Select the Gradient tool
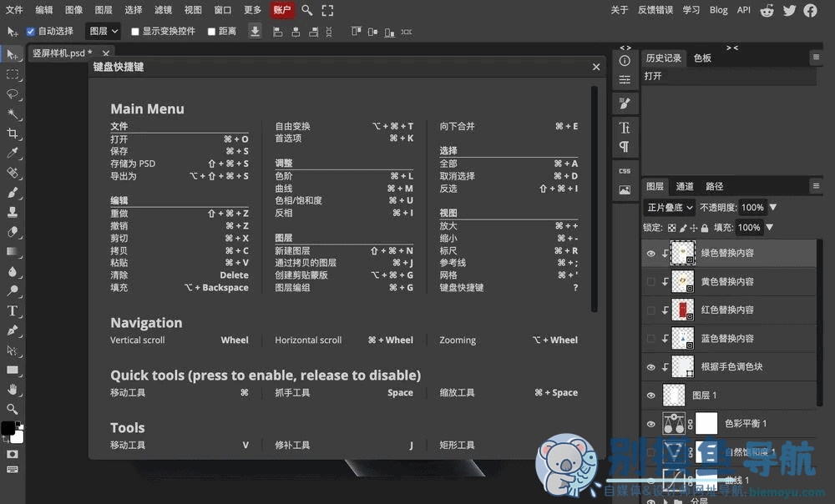Screen dimensions: 835x504 [13, 252]
